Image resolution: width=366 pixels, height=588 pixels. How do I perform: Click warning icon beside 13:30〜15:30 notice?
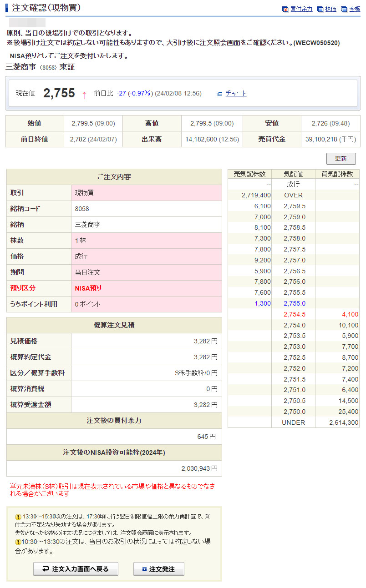[18, 517]
